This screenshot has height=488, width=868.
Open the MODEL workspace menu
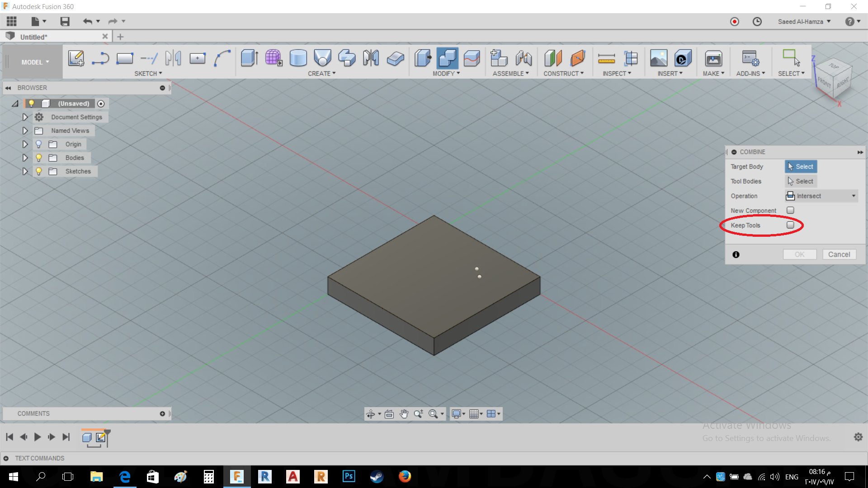[x=32, y=62]
